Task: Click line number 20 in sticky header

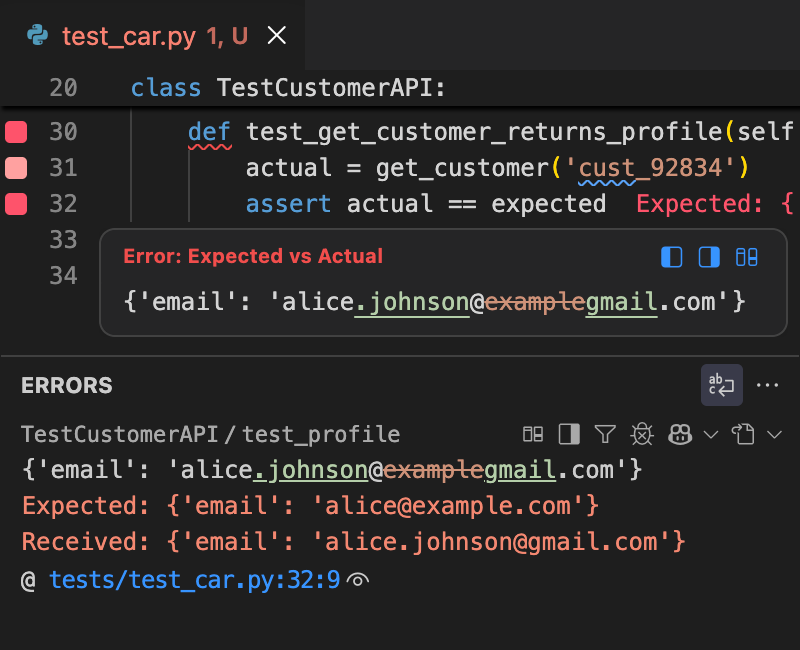Action: point(63,88)
